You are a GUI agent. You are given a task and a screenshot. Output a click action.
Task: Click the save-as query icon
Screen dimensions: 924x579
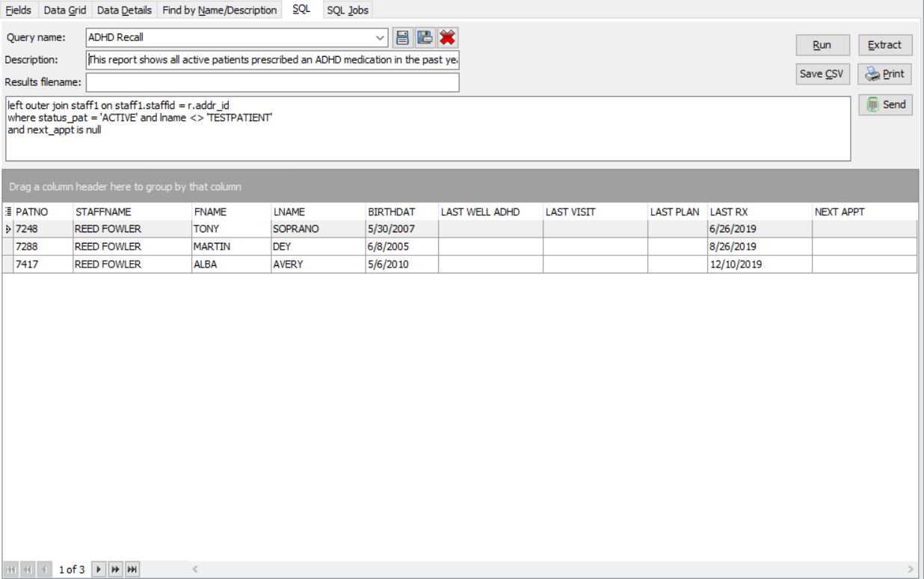[x=425, y=37]
